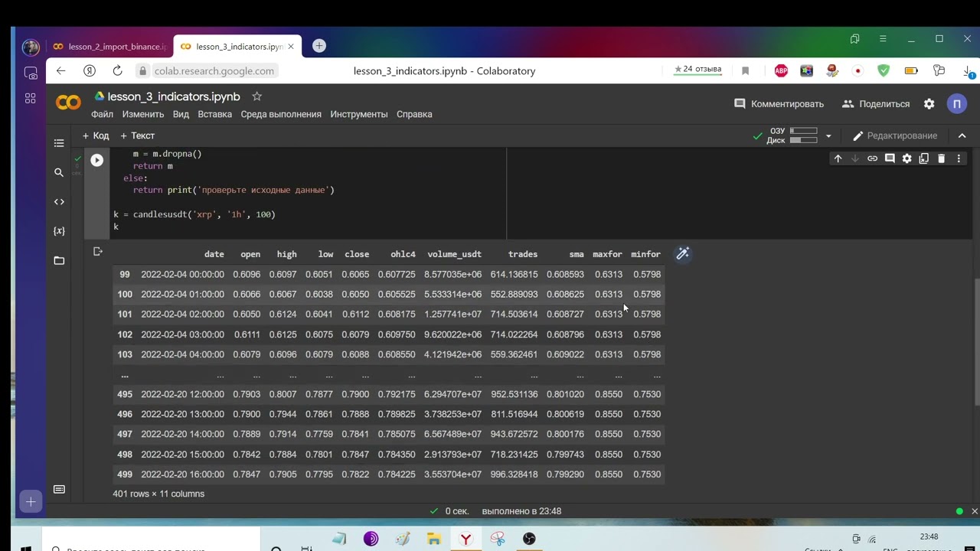This screenshot has width=980, height=551.
Task: Open the variables inspector {x} panel
Action: coord(59,231)
